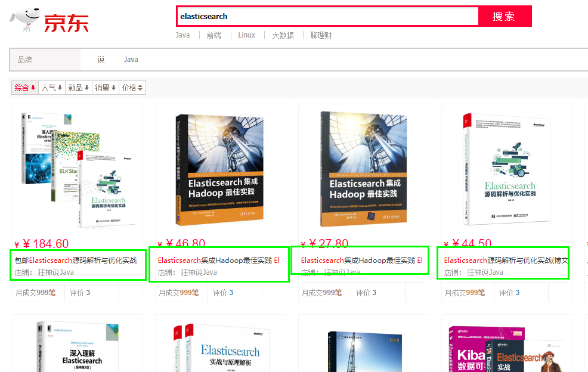This screenshot has height=372, width=588.
Task: Open the ¥44.50 源码解析与优化实战 book cover
Action: (x=507, y=169)
